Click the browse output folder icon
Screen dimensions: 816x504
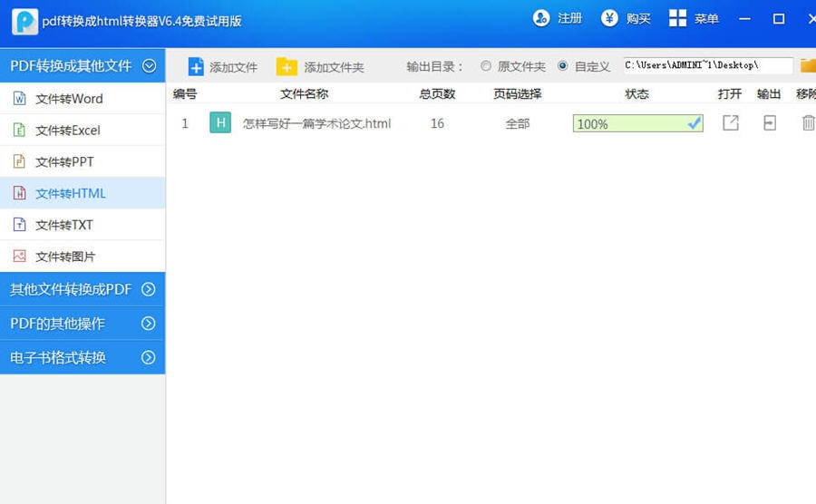click(x=808, y=65)
